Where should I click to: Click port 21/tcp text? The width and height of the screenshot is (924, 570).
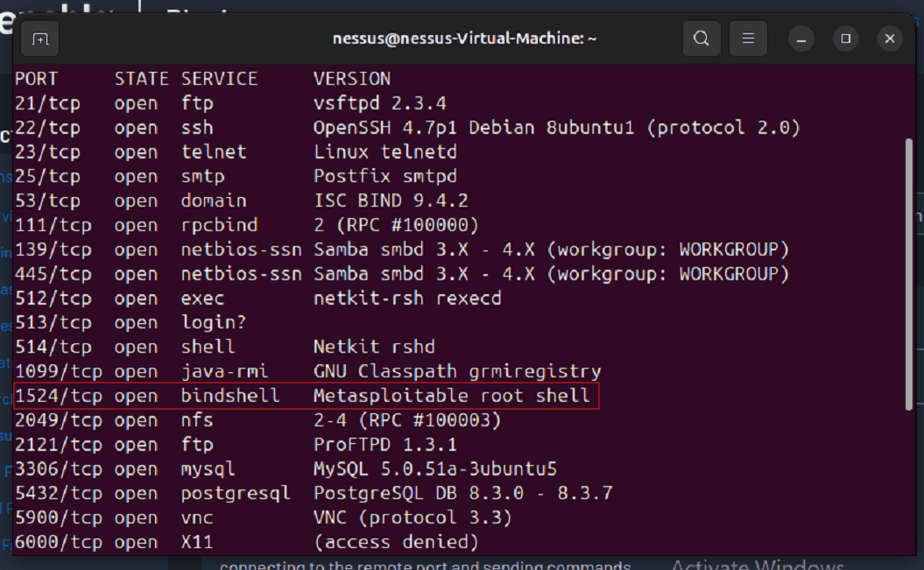click(47, 103)
